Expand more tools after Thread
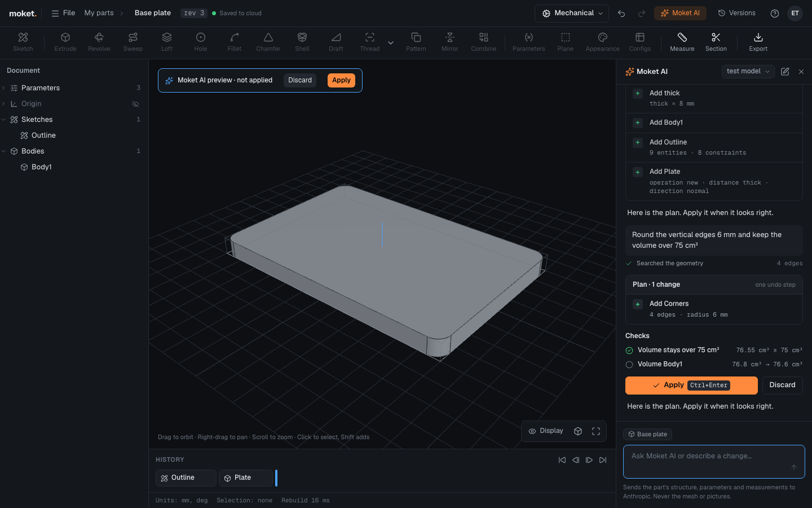 391,42
